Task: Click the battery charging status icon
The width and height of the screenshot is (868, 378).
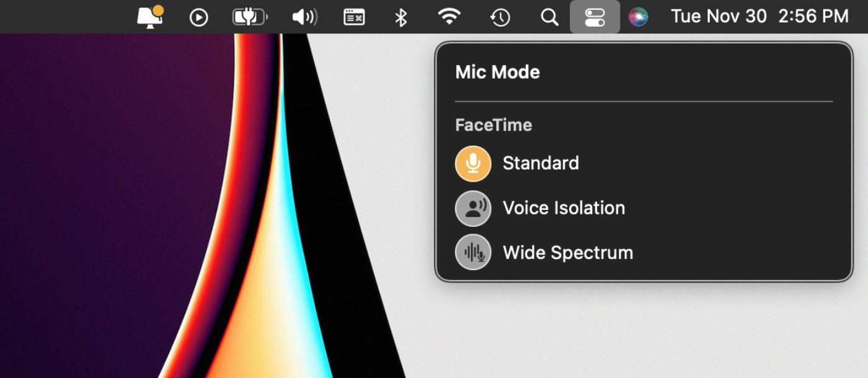Action: click(x=249, y=17)
